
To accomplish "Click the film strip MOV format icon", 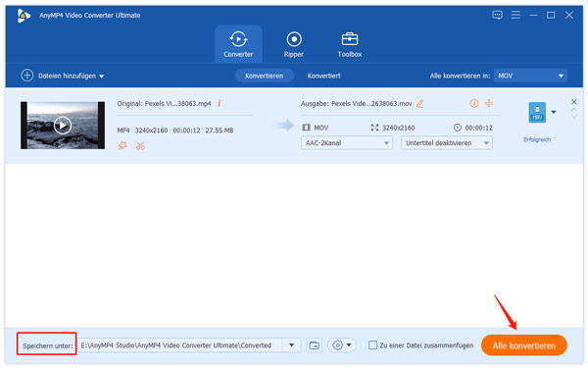I will 307,128.
